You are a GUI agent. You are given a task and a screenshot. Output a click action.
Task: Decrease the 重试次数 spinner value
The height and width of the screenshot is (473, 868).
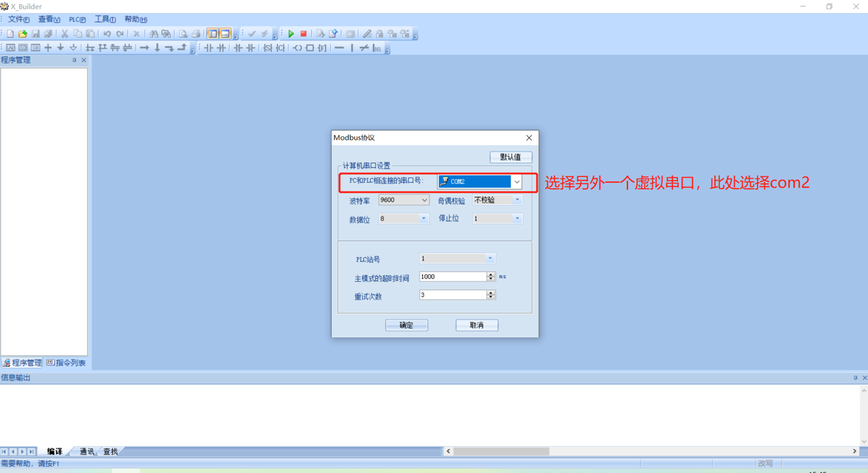[491, 297]
